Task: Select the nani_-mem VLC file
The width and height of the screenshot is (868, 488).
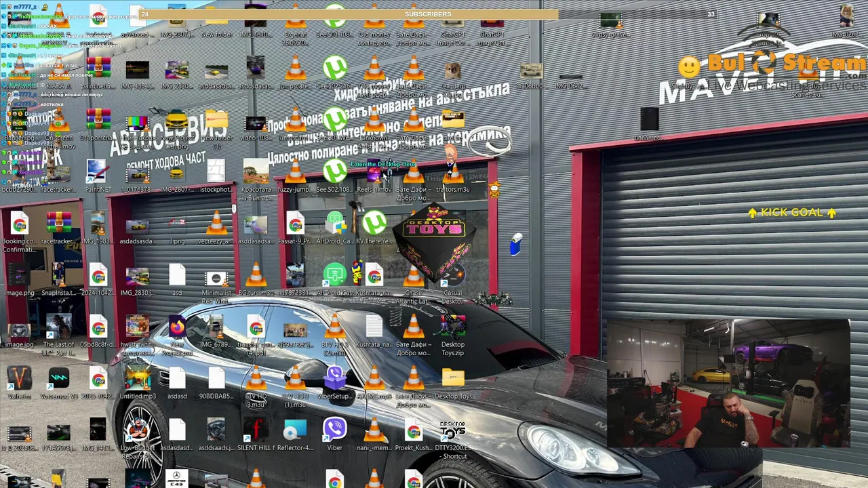Action: [374, 434]
